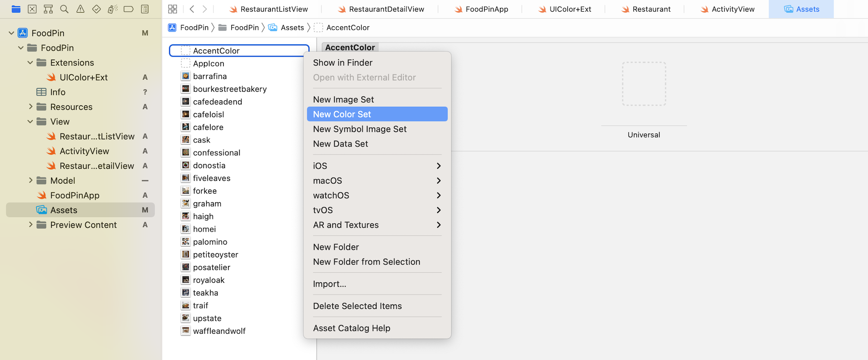
Task: Click Show in Finder
Action: pos(343,63)
